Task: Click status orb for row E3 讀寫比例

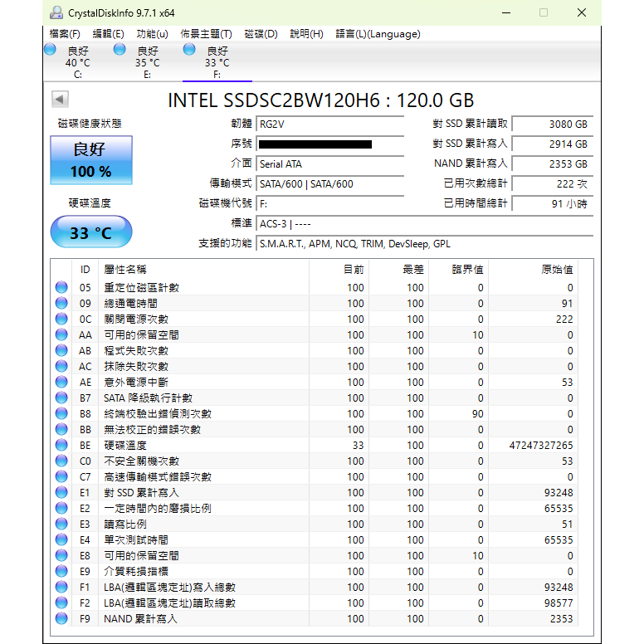Action: click(61, 524)
